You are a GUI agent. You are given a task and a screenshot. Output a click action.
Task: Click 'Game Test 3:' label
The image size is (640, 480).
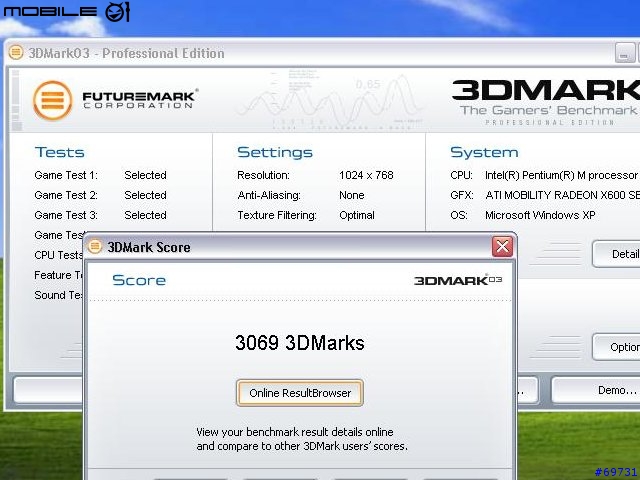[66, 215]
